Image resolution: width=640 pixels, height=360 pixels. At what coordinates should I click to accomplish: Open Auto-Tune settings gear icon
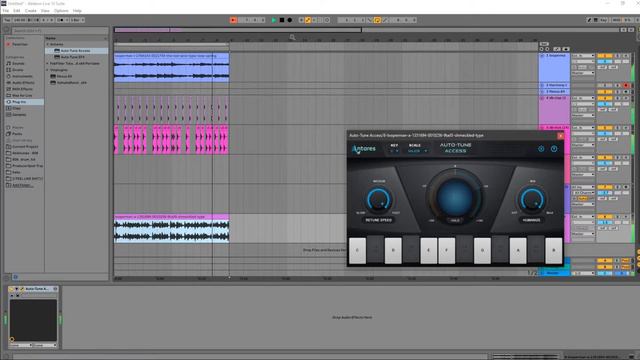(541, 149)
